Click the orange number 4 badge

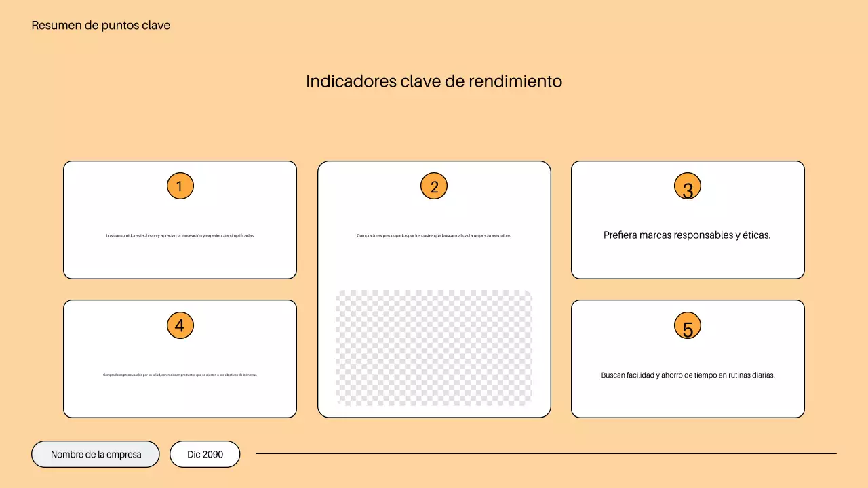point(180,325)
